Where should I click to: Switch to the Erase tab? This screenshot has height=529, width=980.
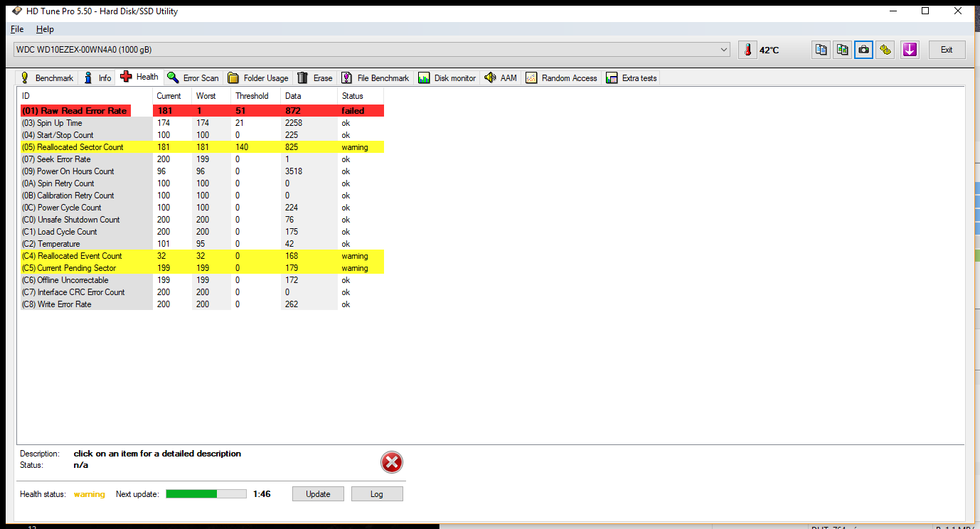click(315, 78)
